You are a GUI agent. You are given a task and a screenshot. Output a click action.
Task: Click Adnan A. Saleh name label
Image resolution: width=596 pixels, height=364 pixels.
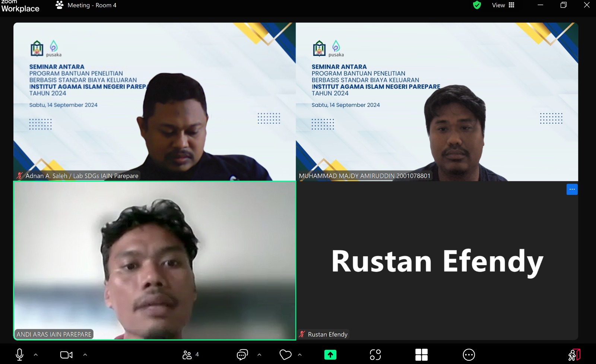click(x=82, y=176)
